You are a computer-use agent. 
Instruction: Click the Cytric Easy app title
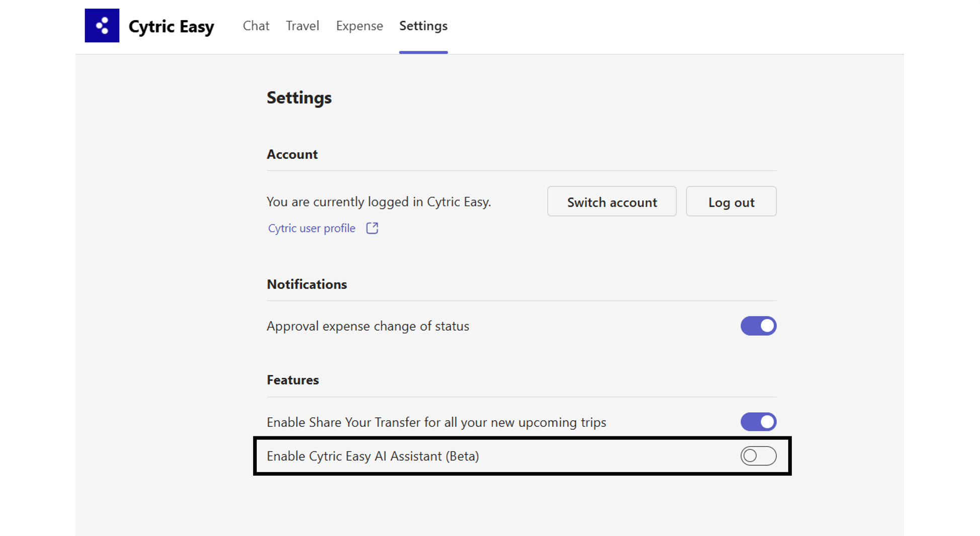pos(171,26)
